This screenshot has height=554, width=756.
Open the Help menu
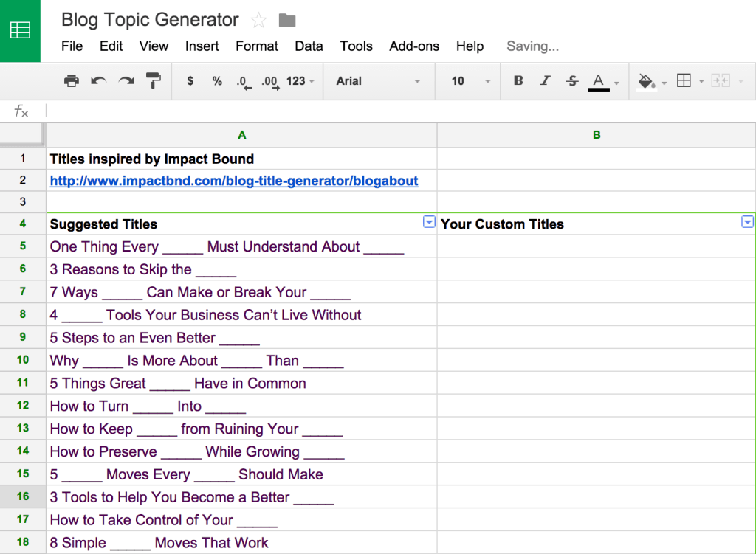pyautogui.click(x=470, y=46)
